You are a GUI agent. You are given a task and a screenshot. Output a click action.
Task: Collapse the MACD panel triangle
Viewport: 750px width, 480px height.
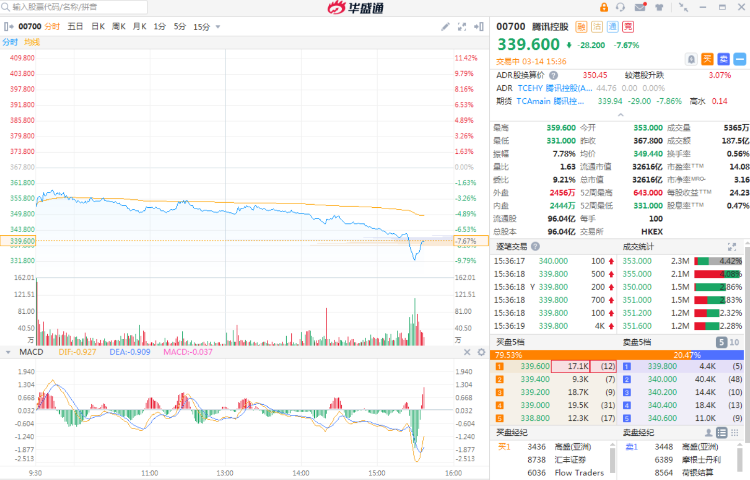tap(8, 352)
